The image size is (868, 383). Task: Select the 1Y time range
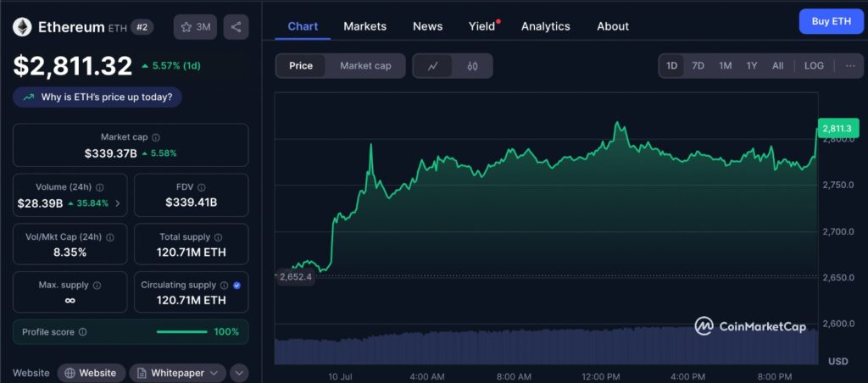coord(752,66)
